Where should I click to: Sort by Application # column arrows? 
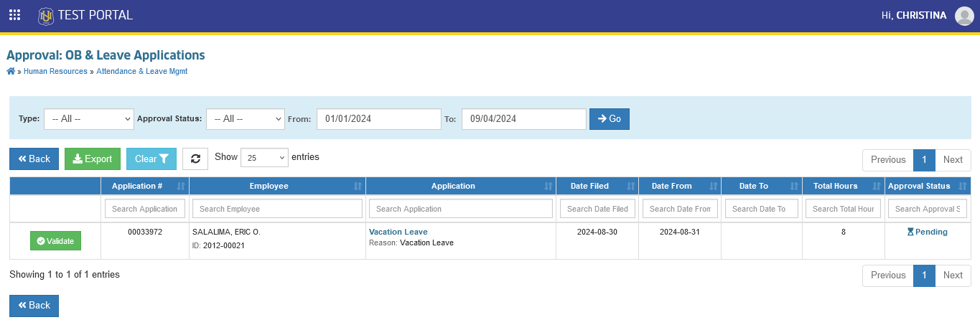pyautogui.click(x=181, y=186)
